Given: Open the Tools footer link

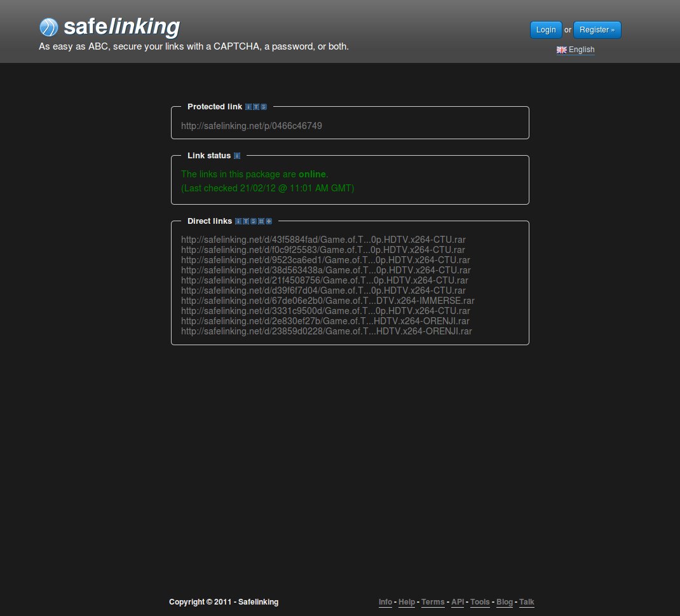Looking at the screenshot, I should pyautogui.click(x=480, y=602).
